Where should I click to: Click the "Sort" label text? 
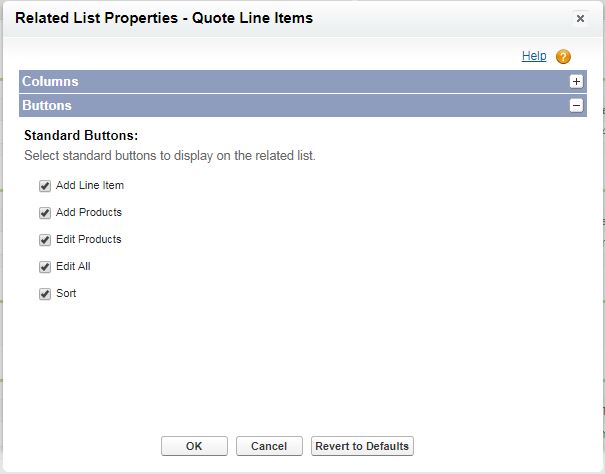point(66,294)
